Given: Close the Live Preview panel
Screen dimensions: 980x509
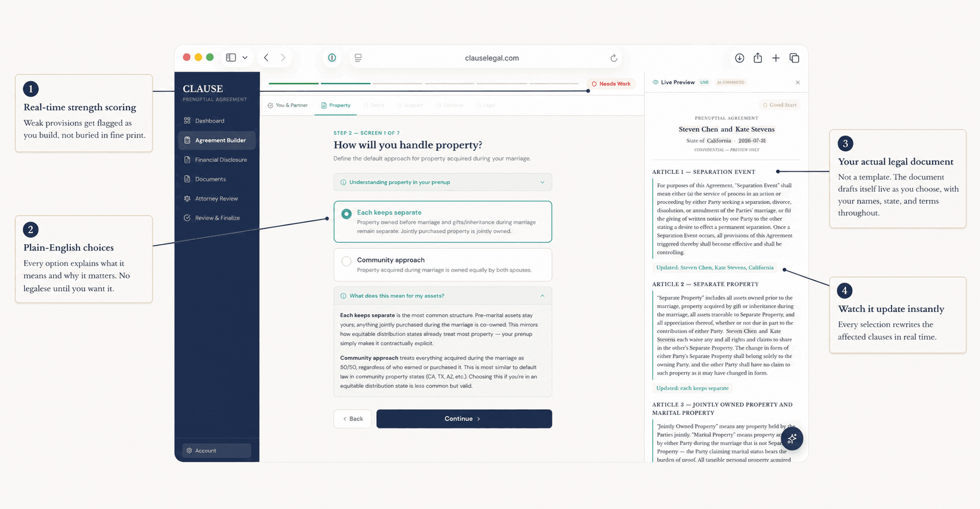Looking at the screenshot, I should coord(798,83).
